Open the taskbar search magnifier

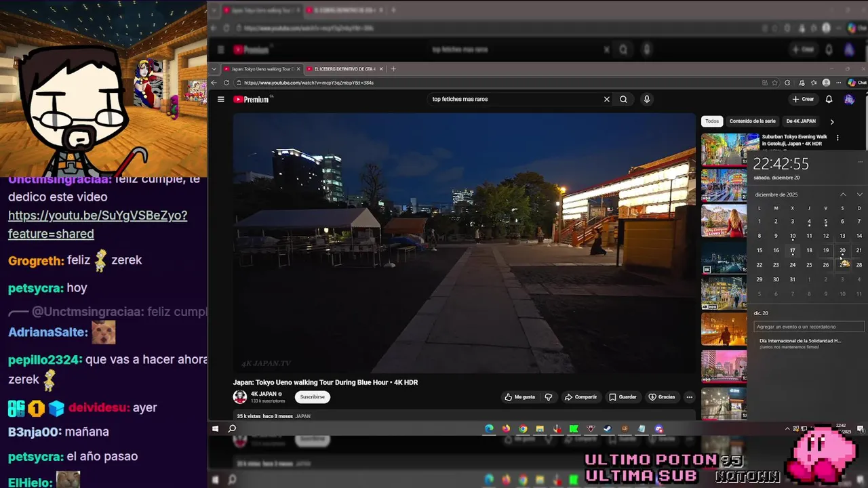(x=232, y=428)
